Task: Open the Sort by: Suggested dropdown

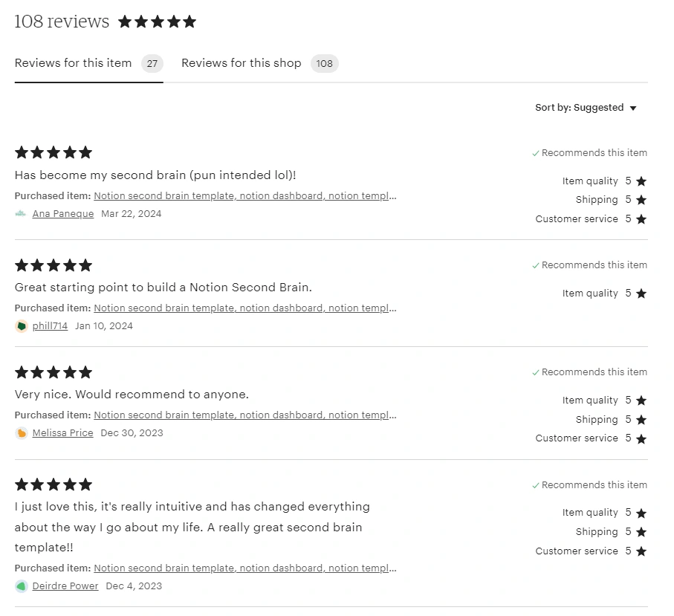Action: 586,108
